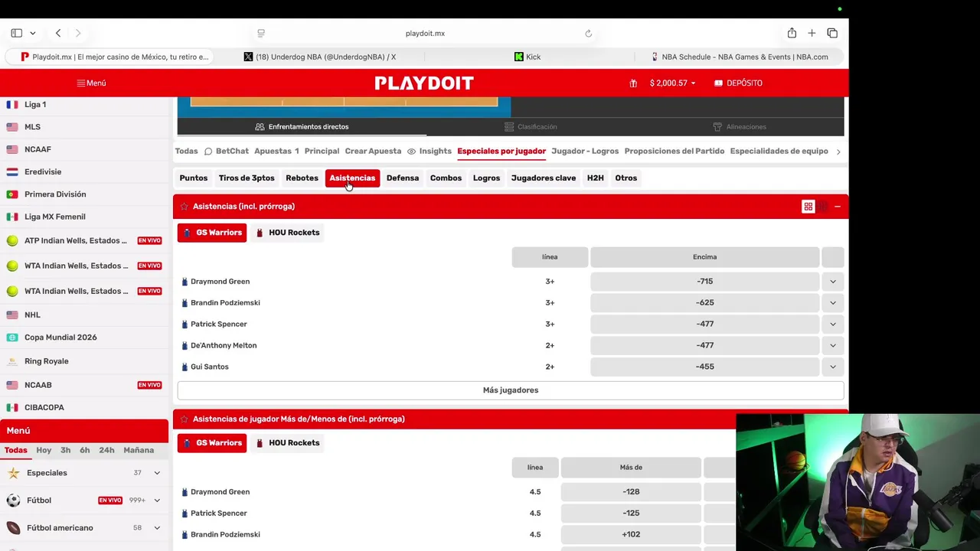Click the gift promotions icon
Screen dimensions: 980x551
tap(633, 83)
